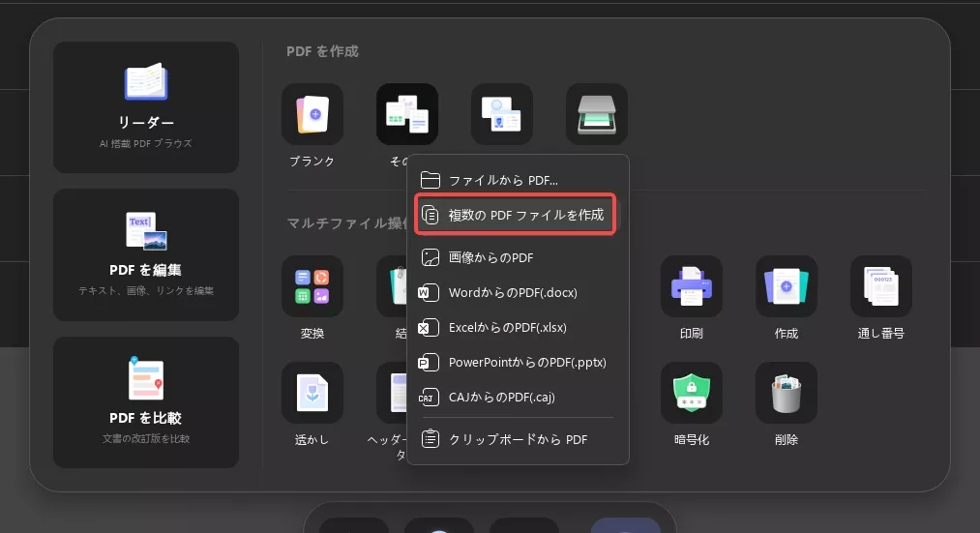980x533 pixels.
Task: Open the PDF を比較 card
Action: [146, 402]
